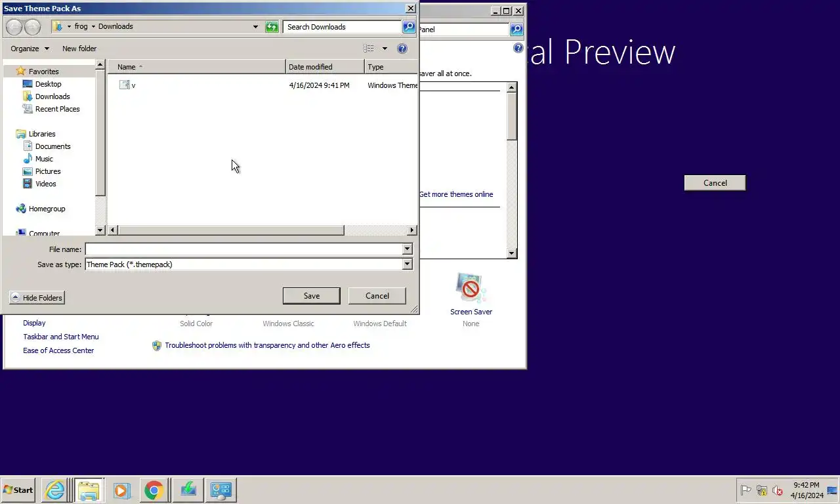
Task: Click the frog breadcrumb in address bar
Action: 81,27
